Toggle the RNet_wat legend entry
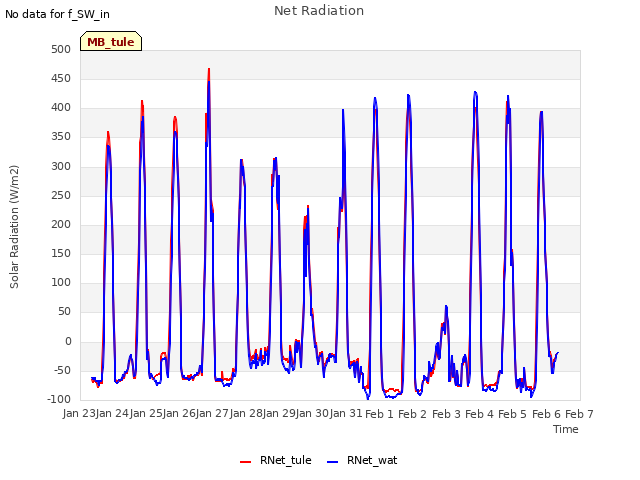This screenshot has width=640, height=480. [362, 460]
